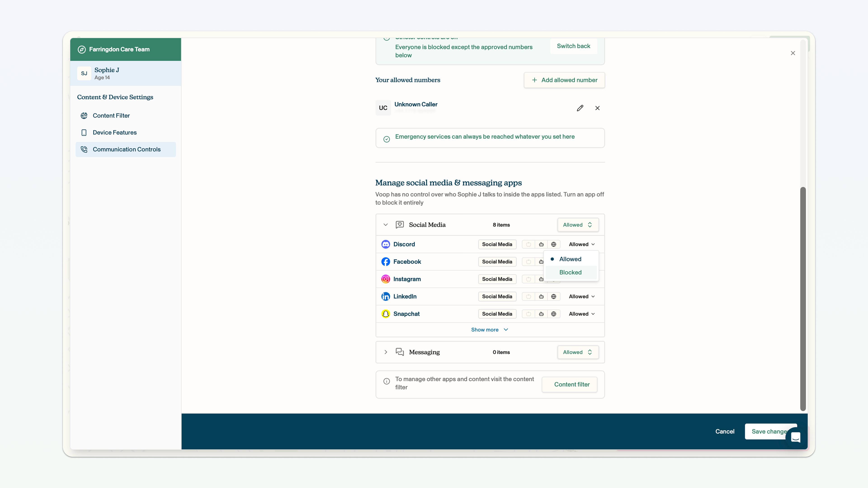Click the web globe icon in Snapchat row
The image size is (868, 488).
[554, 314]
